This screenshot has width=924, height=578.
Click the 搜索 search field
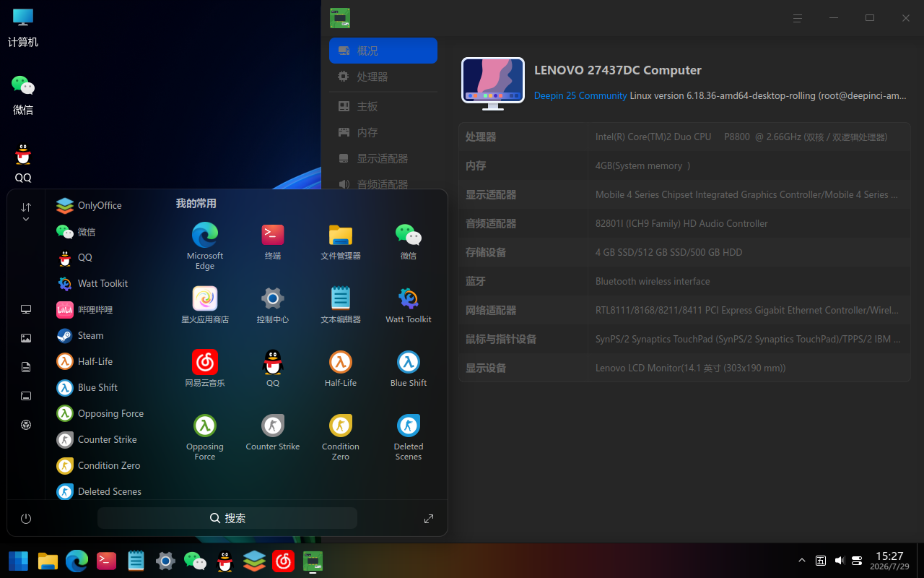(227, 518)
